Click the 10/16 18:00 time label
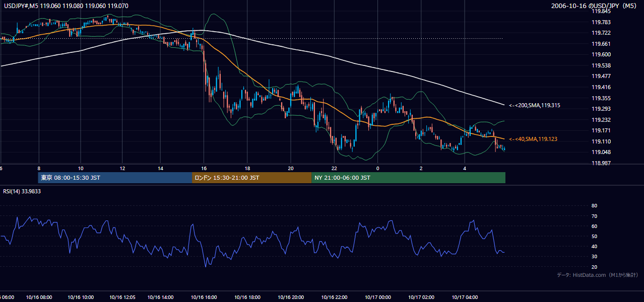Image resolution: width=644 pixels, height=302 pixels. tap(247, 297)
